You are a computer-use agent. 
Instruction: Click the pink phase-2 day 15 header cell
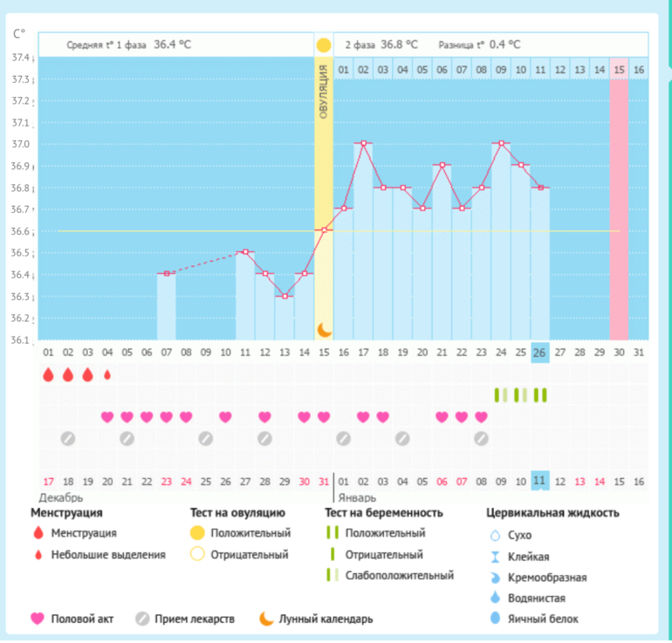click(x=619, y=69)
